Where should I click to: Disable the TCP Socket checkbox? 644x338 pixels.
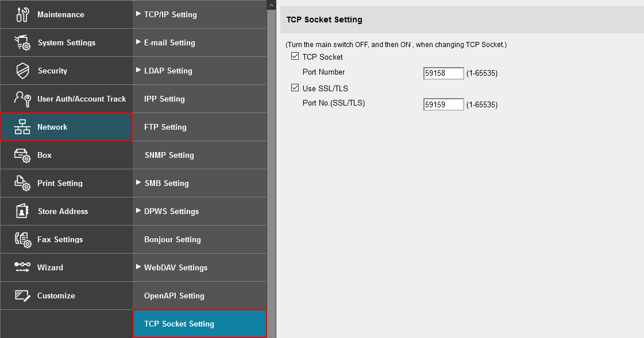coord(295,57)
